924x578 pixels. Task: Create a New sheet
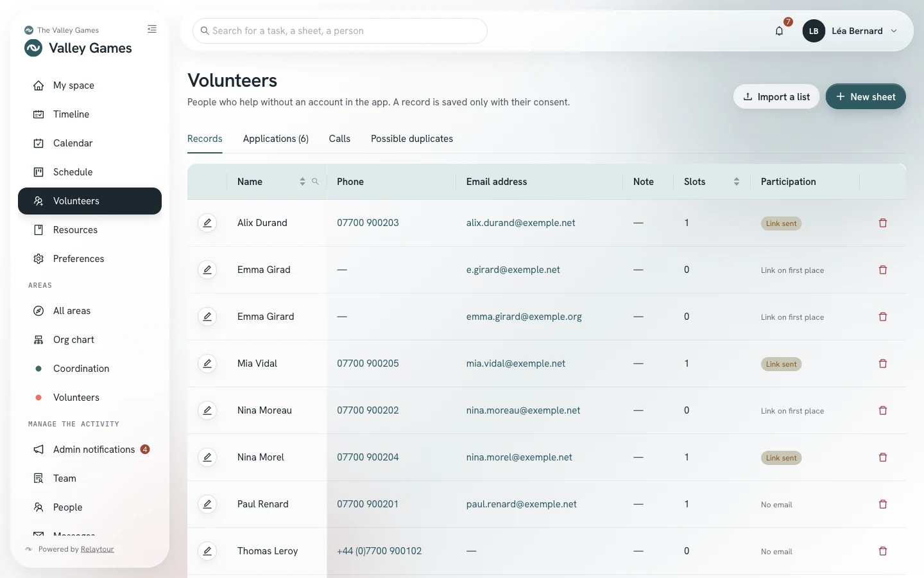pyautogui.click(x=866, y=97)
